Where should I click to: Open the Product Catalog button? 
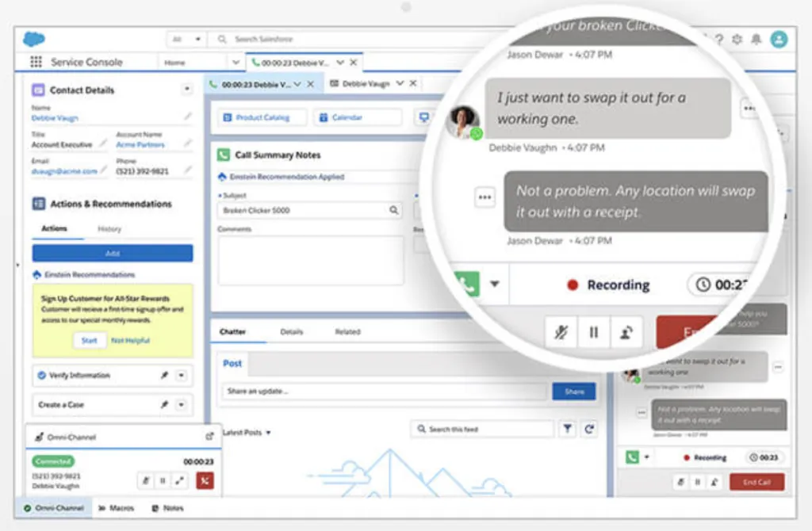click(x=262, y=117)
